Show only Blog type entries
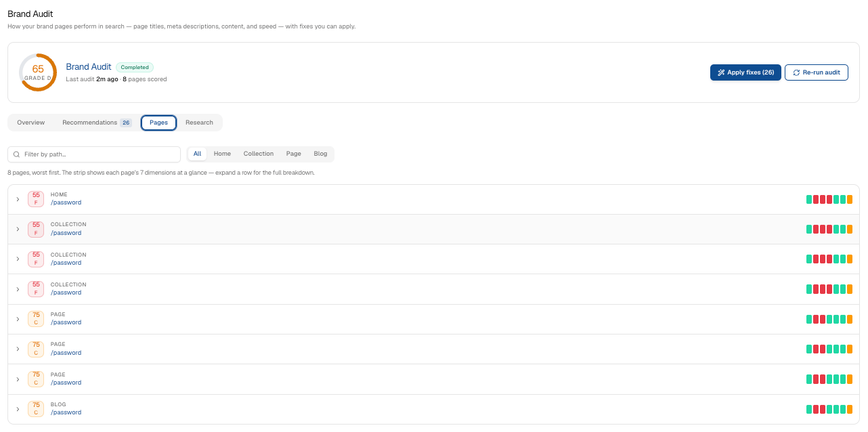 pyautogui.click(x=320, y=154)
